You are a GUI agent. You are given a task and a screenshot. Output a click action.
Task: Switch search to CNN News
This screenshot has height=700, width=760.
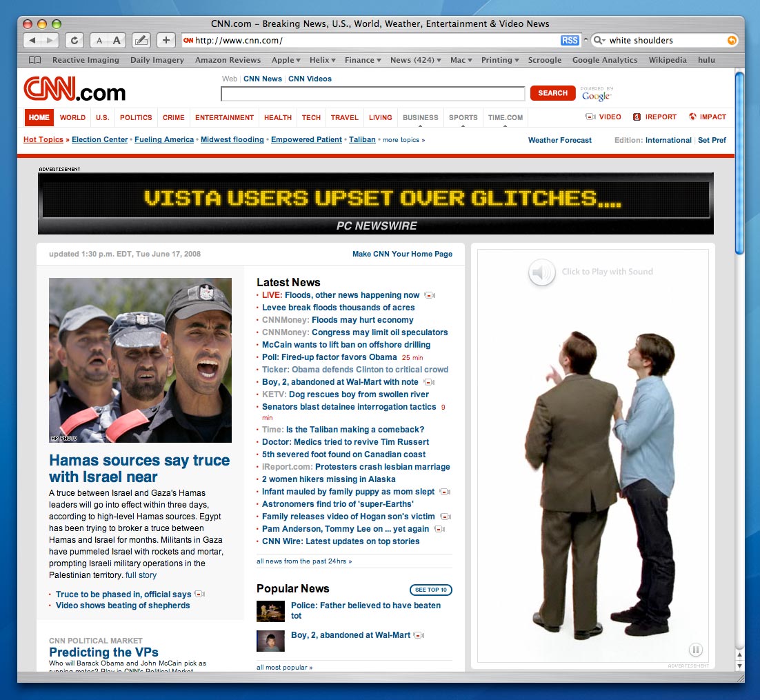click(262, 79)
